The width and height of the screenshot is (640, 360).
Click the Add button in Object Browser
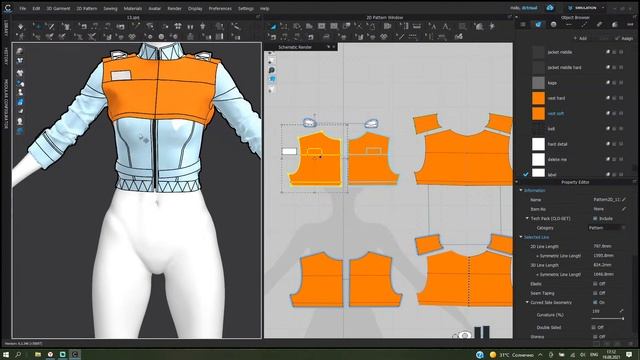click(580, 38)
